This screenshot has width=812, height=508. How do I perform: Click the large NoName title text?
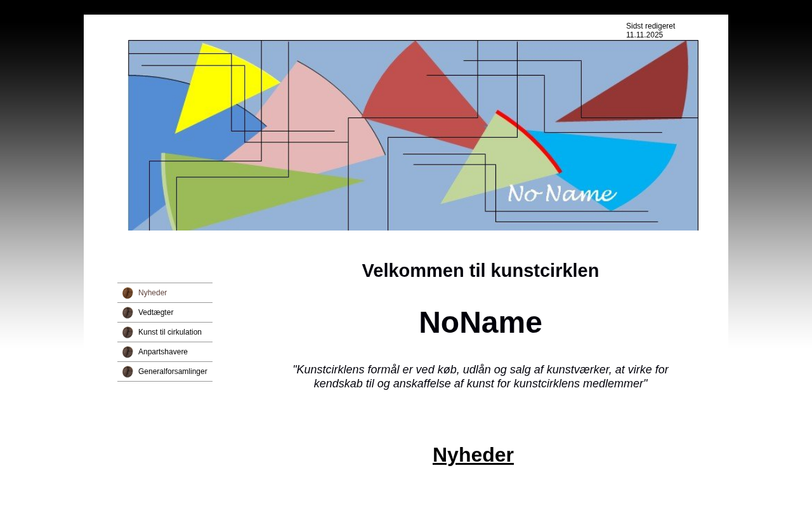(480, 322)
